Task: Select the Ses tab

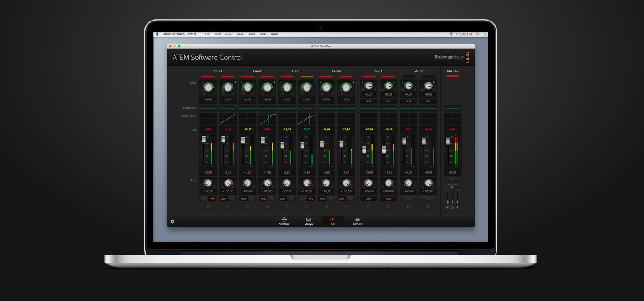Action: pos(333,221)
